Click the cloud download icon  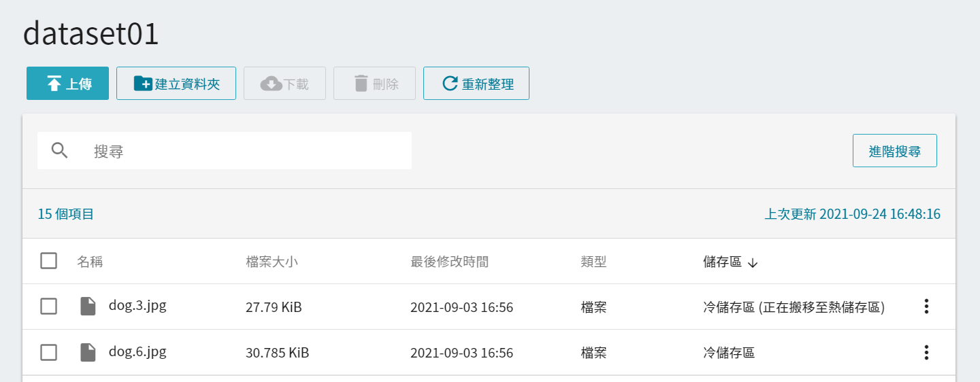271,84
